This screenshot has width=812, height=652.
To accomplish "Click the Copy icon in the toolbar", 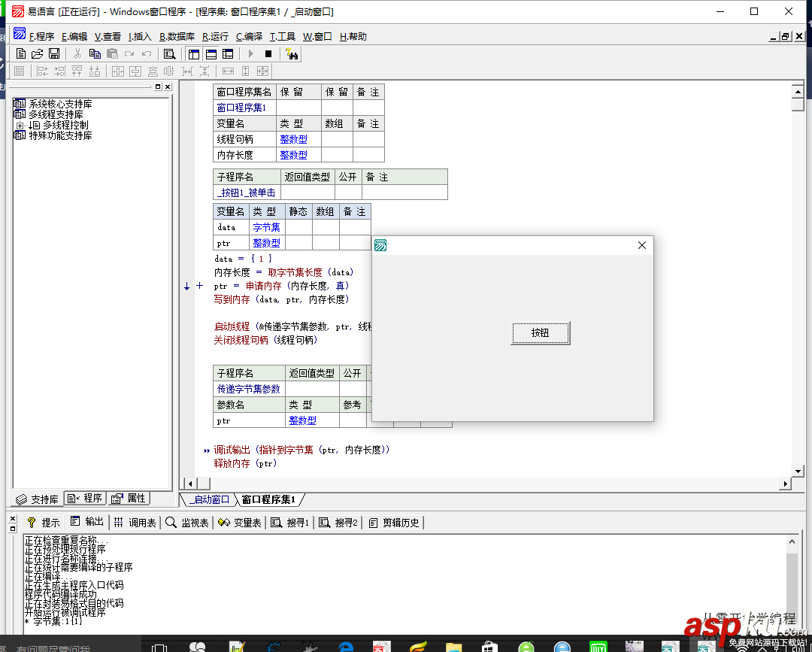I will 95,54.
